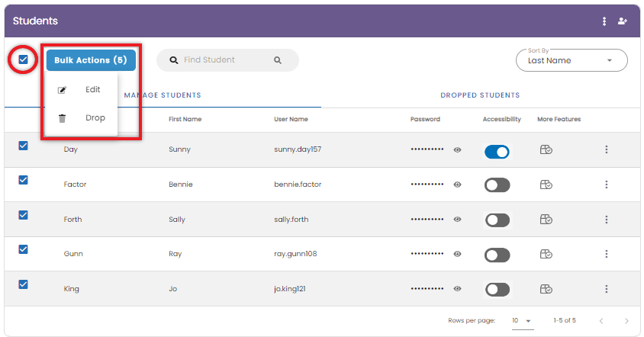Image resolution: width=644 pixels, height=337 pixels.
Task: Open row options menu for bennie.factor
Action: tap(606, 185)
